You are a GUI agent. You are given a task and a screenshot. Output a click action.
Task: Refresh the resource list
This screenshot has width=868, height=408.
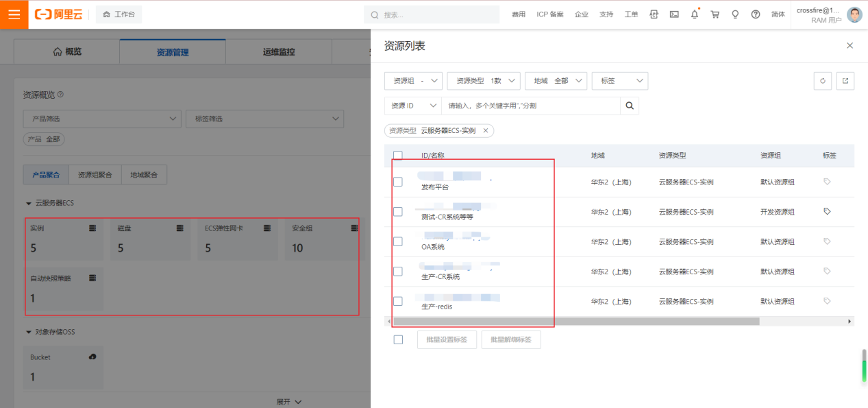(x=823, y=81)
